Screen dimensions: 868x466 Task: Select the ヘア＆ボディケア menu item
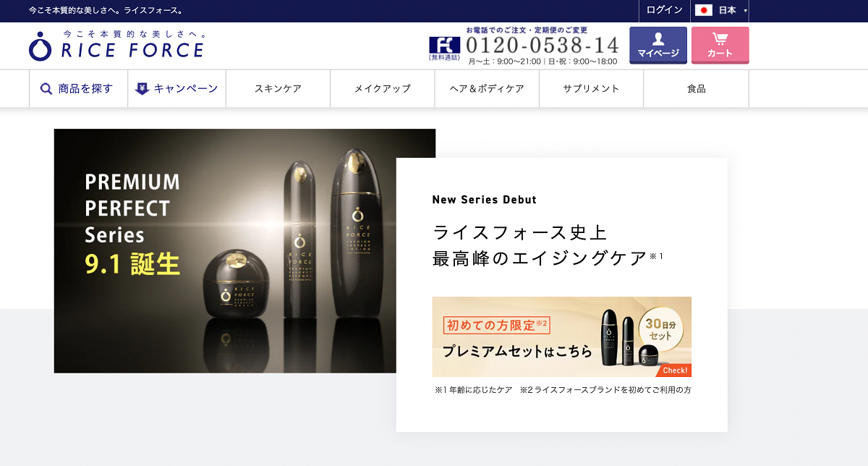(487, 89)
